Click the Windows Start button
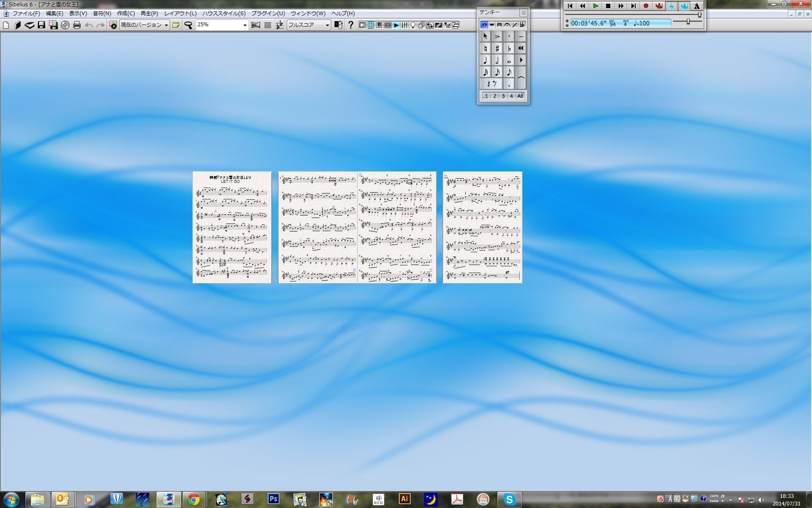This screenshot has width=812, height=508. [x=11, y=500]
